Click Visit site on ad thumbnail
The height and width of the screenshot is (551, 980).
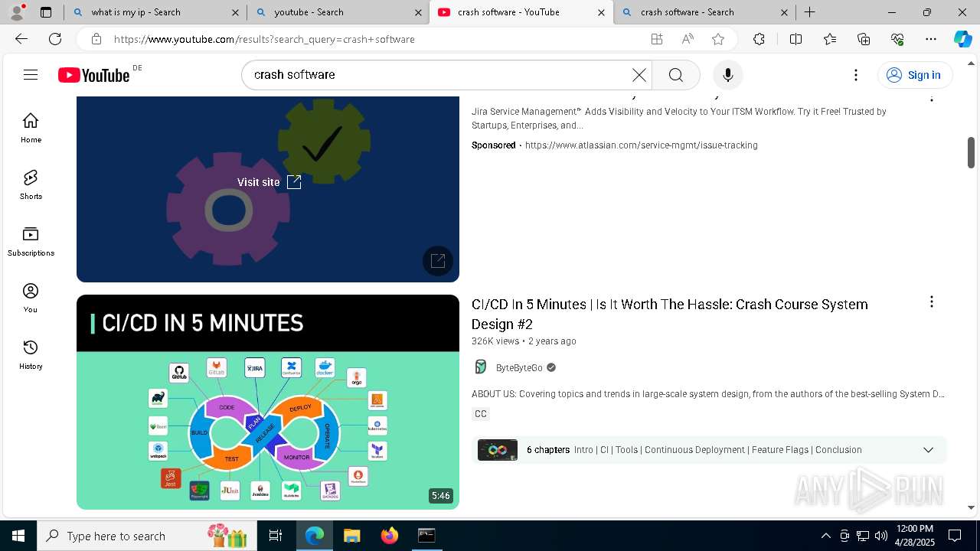point(269,182)
